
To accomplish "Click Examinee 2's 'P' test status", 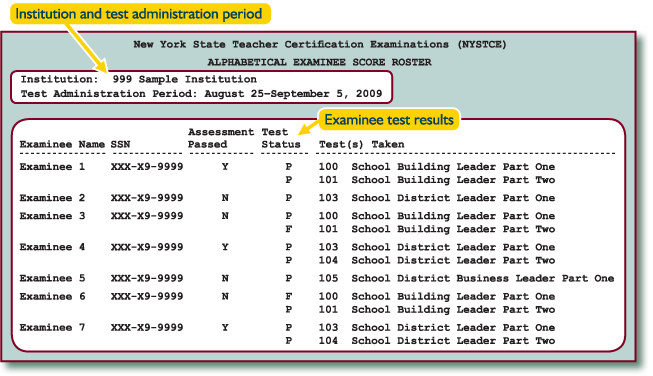I will (289, 198).
